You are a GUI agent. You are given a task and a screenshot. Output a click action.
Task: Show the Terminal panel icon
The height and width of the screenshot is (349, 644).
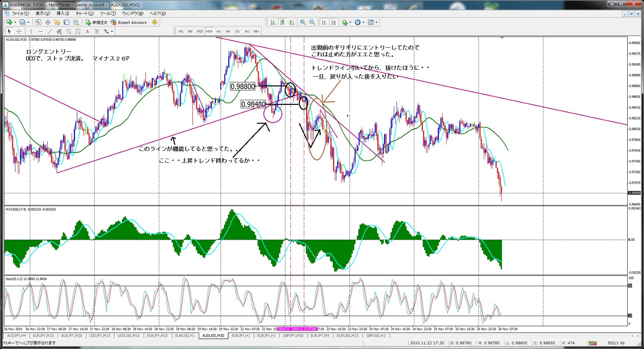[66, 22]
